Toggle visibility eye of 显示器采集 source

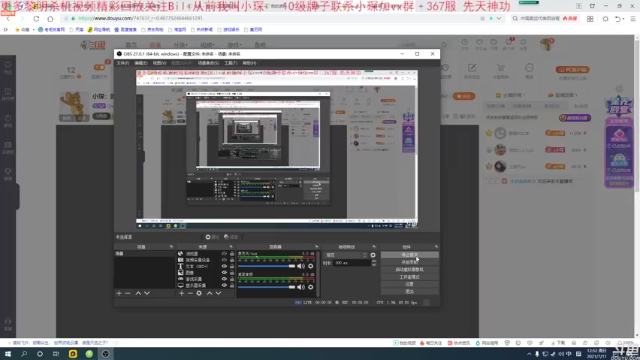(224, 285)
